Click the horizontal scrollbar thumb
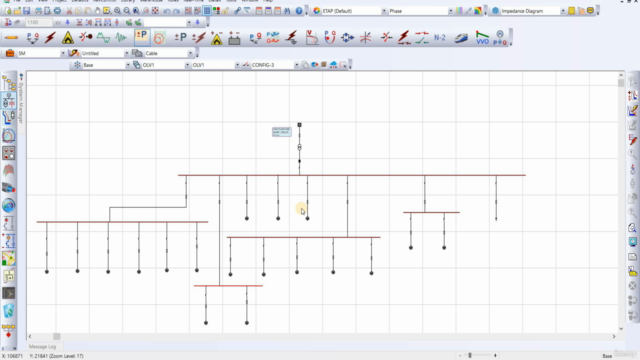The image size is (640, 360). (x=57, y=336)
